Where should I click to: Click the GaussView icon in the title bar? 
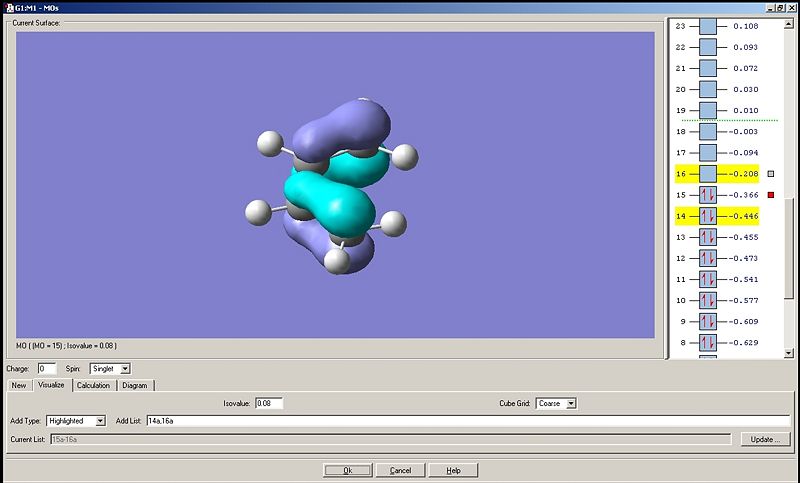click(x=9, y=8)
